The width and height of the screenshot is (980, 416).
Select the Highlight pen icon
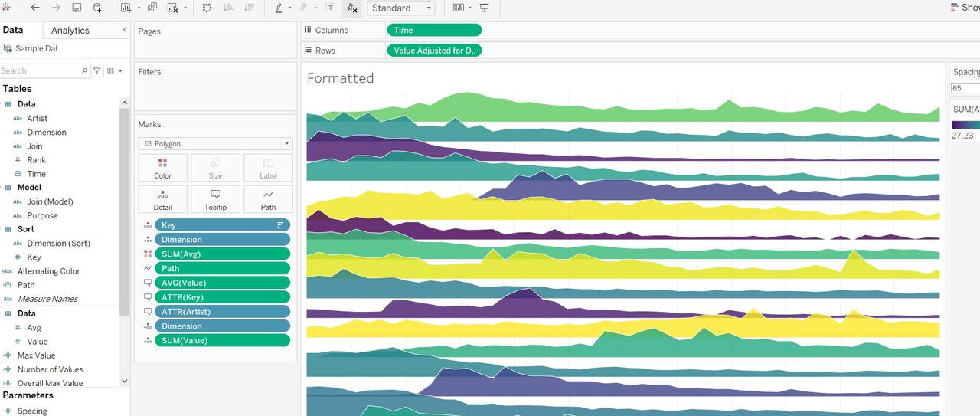pyautogui.click(x=278, y=8)
